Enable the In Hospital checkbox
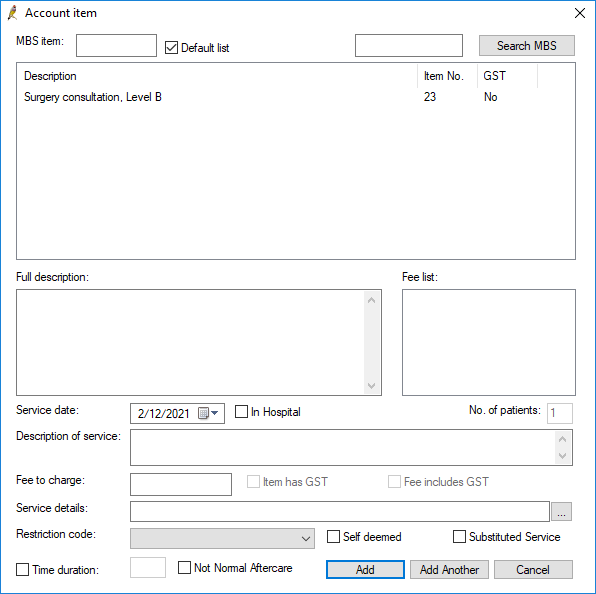This screenshot has height=594, width=596. [241, 412]
